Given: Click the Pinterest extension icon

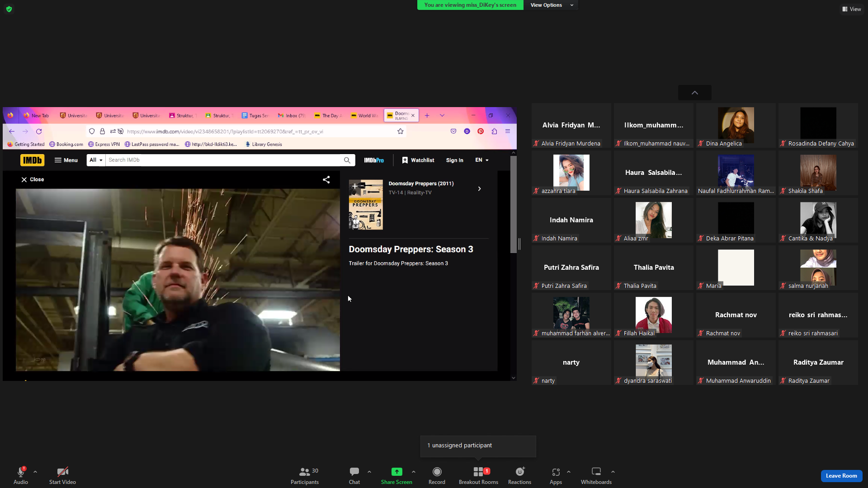Looking at the screenshot, I should (481, 131).
